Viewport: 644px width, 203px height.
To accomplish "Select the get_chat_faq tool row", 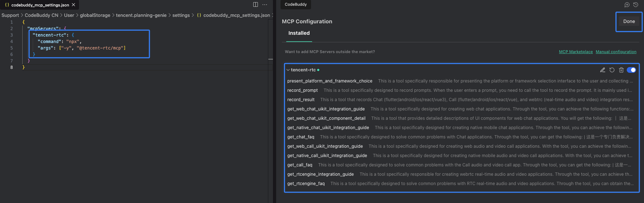I will click(301, 137).
